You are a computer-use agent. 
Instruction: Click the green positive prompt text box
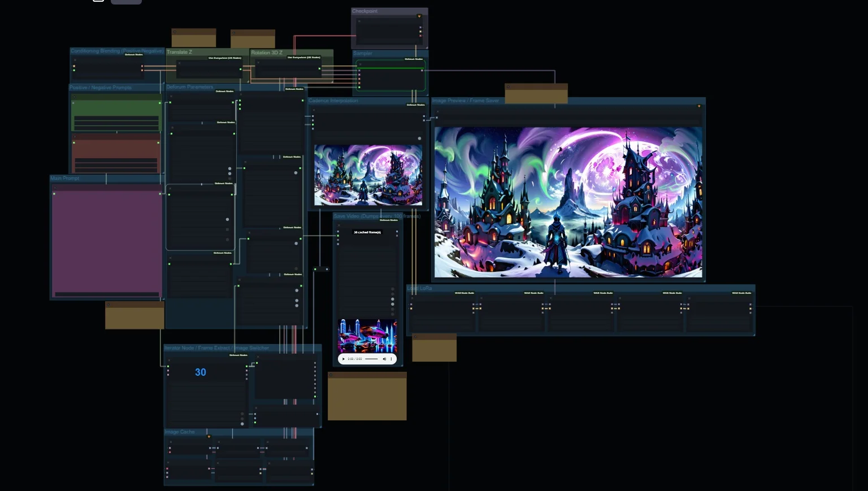pyautogui.click(x=116, y=116)
